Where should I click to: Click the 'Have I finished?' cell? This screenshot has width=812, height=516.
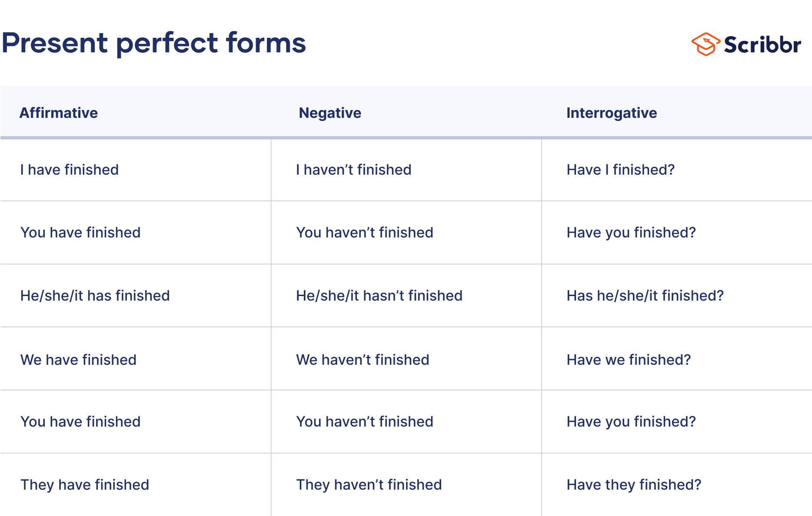coord(620,170)
